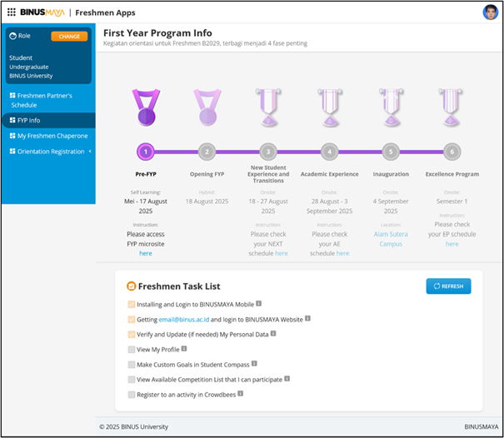Image resolution: width=504 pixels, height=438 pixels.
Task: Select step 5 Inauguration timeline marker
Action: click(x=391, y=152)
